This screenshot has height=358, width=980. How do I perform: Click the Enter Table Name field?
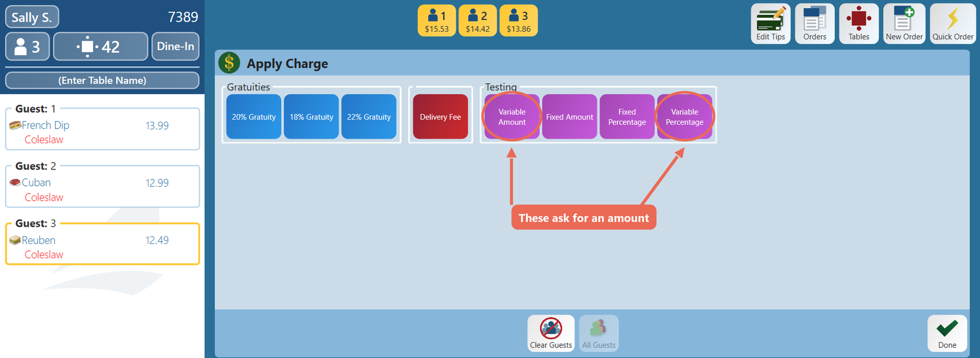pos(102,80)
